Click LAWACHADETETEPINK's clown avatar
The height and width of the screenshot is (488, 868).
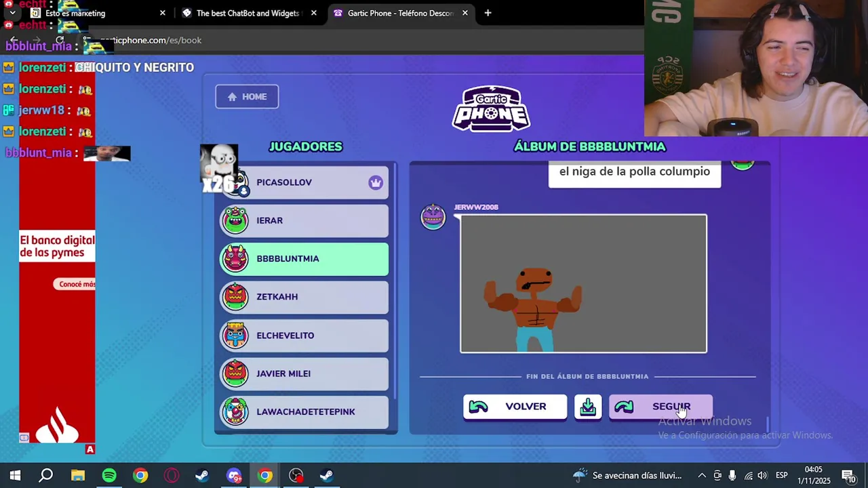[x=235, y=412]
